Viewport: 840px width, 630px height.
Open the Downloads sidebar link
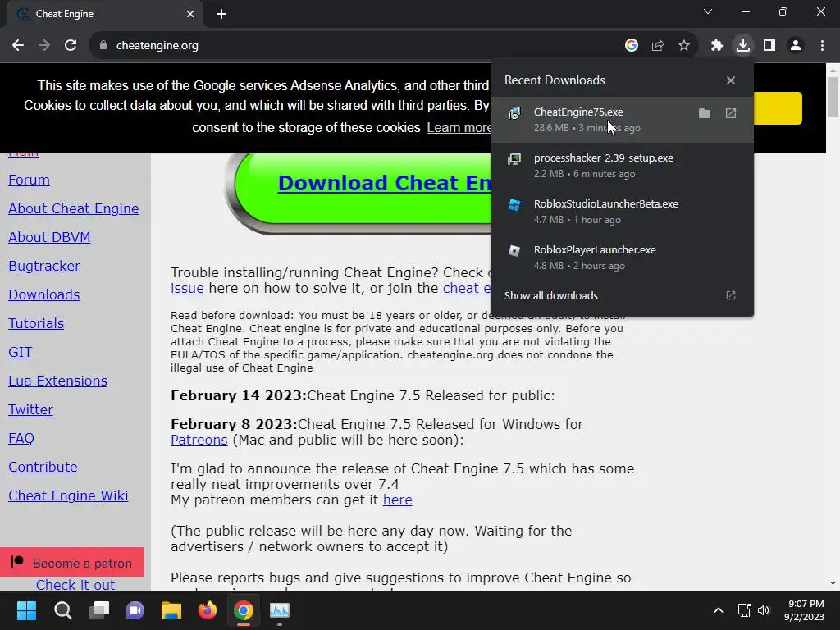[44, 294]
